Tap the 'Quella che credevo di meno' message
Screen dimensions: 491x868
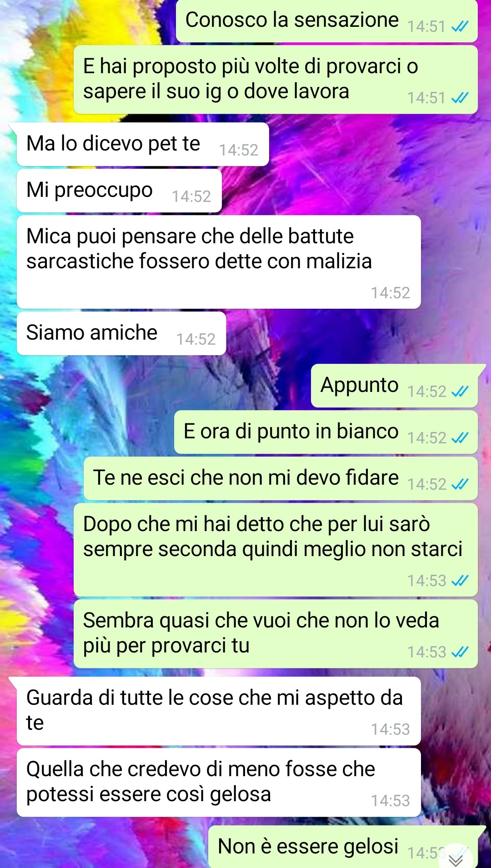tap(219, 783)
